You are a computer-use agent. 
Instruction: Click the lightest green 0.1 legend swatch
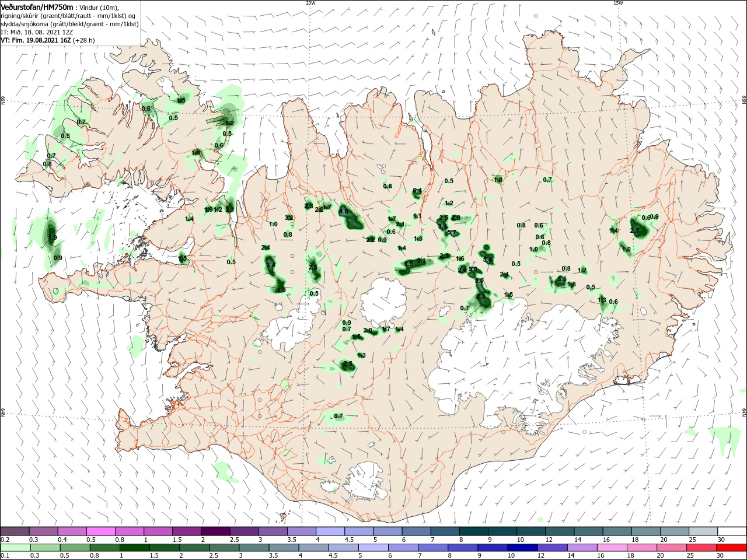pyautogui.click(x=15, y=548)
